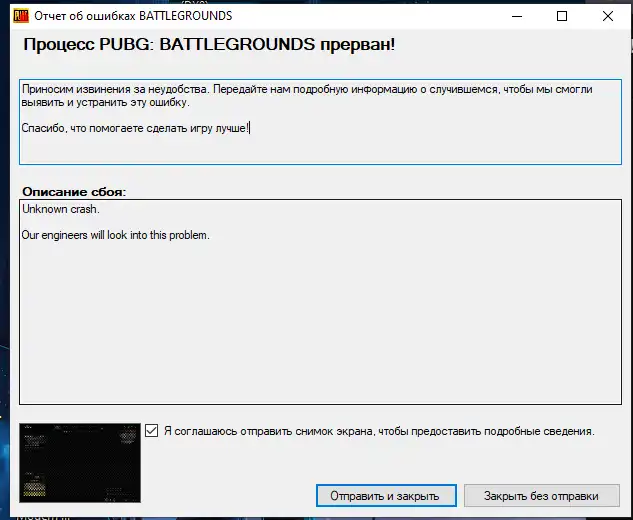Minimize the error report window
Image resolution: width=633 pixels, height=520 pixels.
coord(517,16)
